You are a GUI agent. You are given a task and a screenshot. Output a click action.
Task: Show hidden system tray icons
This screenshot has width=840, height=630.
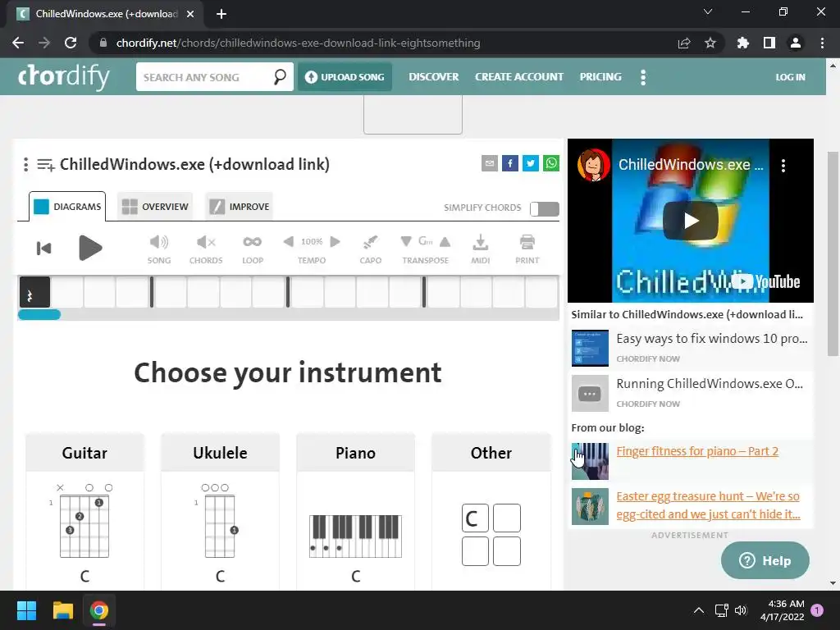[699, 610]
